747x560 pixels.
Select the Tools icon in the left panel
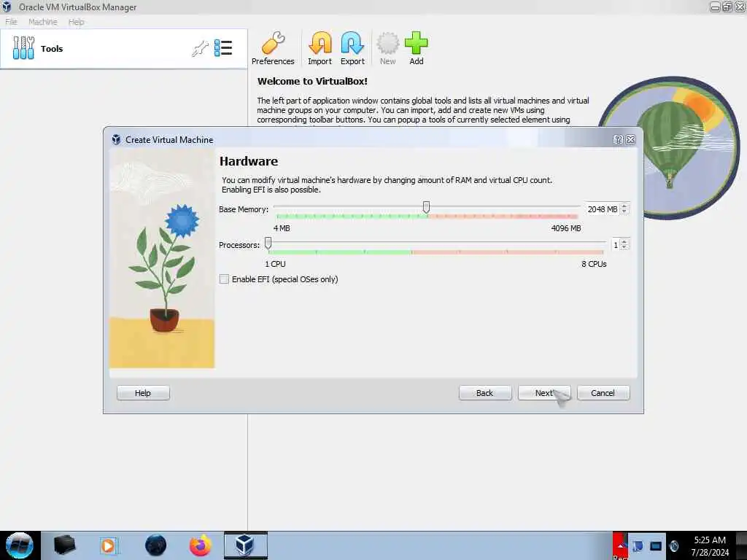23,48
